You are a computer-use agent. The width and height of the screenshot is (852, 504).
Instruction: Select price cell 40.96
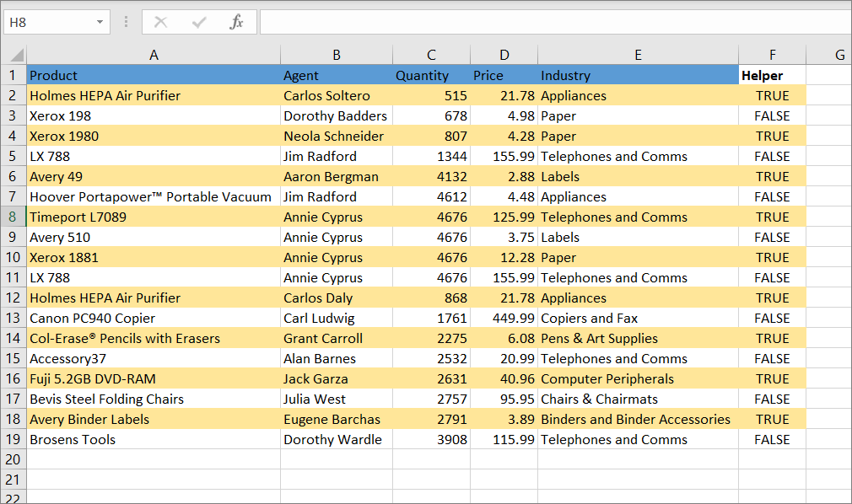tap(504, 378)
